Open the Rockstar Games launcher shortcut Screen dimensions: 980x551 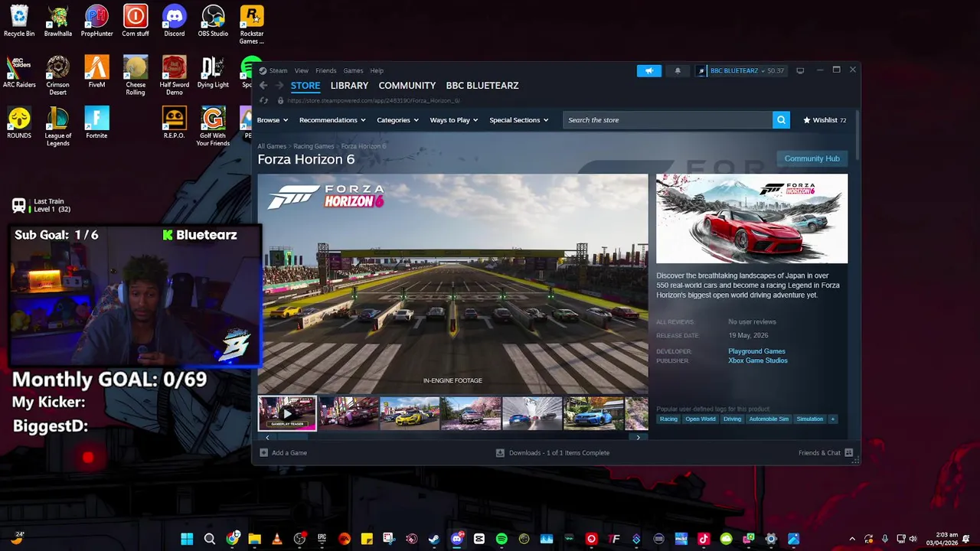tap(252, 24)
